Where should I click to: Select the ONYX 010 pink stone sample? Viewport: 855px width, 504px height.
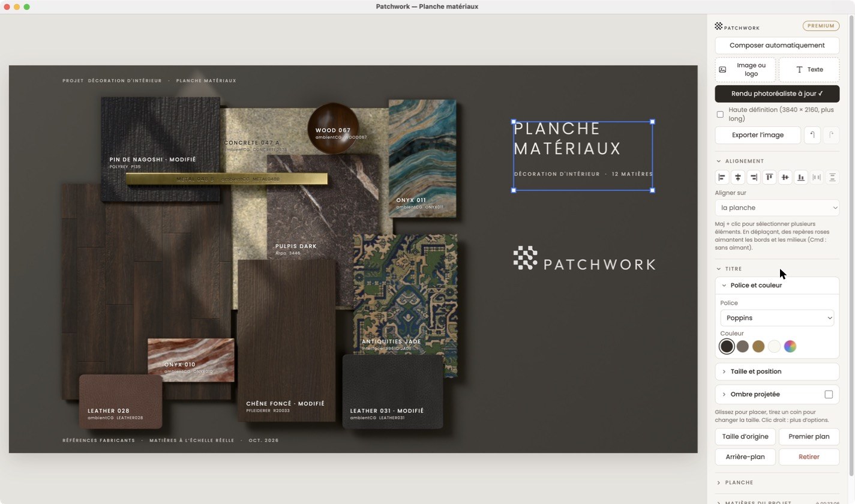click(x=191, y=359)
